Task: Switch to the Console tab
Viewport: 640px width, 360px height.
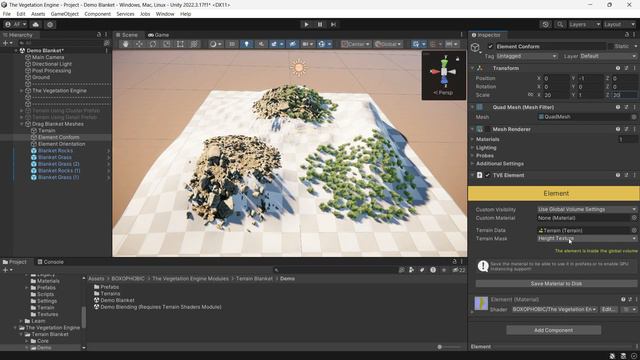Action: point(51,262)
